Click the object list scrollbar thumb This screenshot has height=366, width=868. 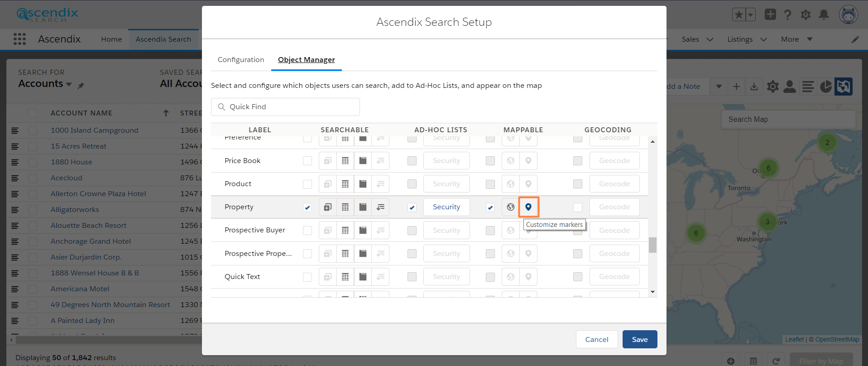[x=652, y=245]
